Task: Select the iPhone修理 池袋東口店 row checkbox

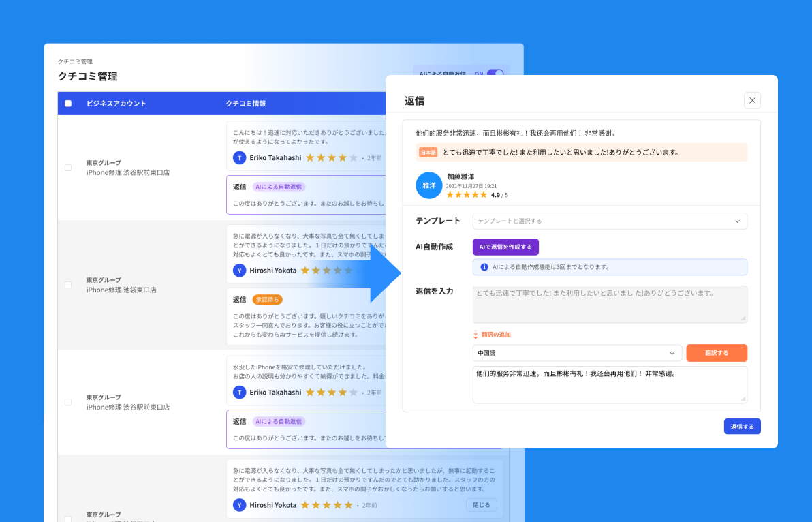Action: (x=68, y=285)
